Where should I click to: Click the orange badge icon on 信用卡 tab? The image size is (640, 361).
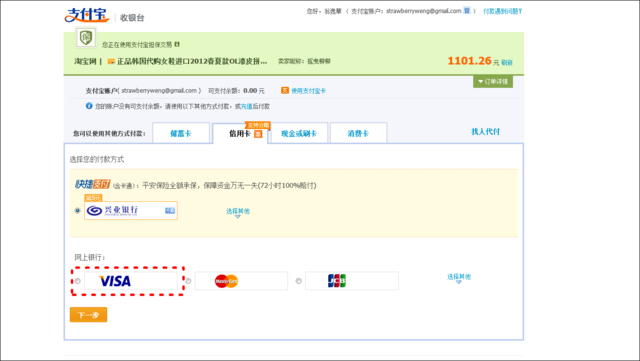point(258,134)
